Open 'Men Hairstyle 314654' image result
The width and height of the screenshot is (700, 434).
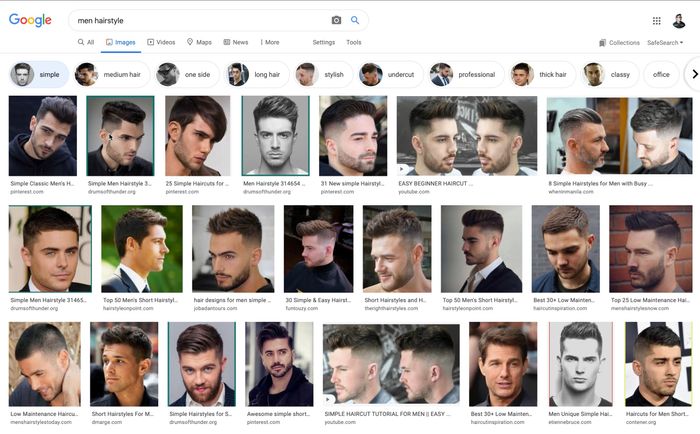tap(275, 136)
